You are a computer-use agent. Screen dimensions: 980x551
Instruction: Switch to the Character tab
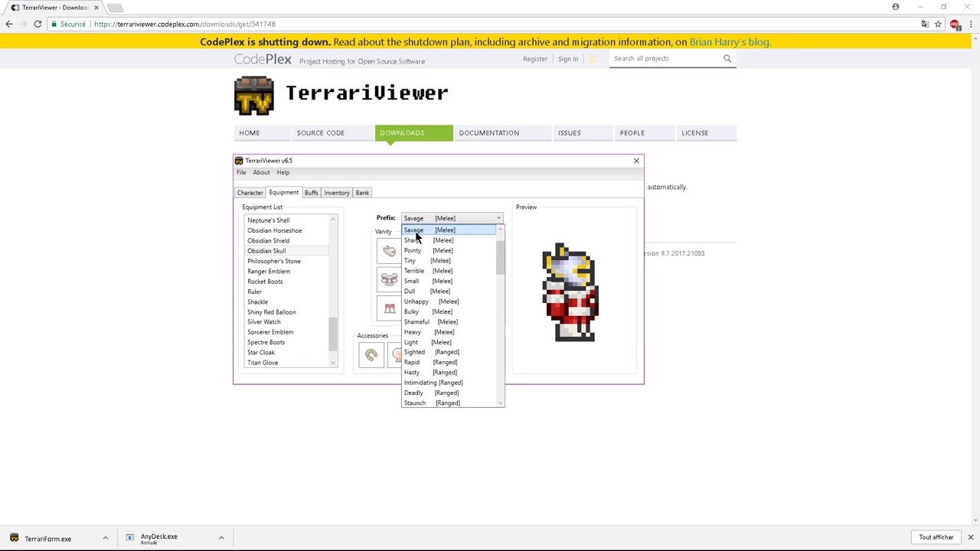250,193
